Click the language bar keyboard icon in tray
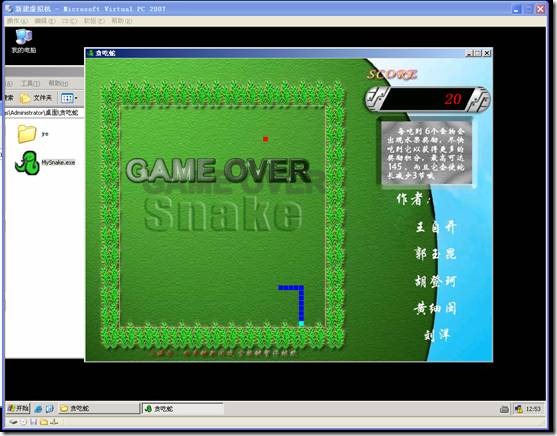The width and height of the screenshot is (557, 436). pyautogui.click(x=504, y=409)
